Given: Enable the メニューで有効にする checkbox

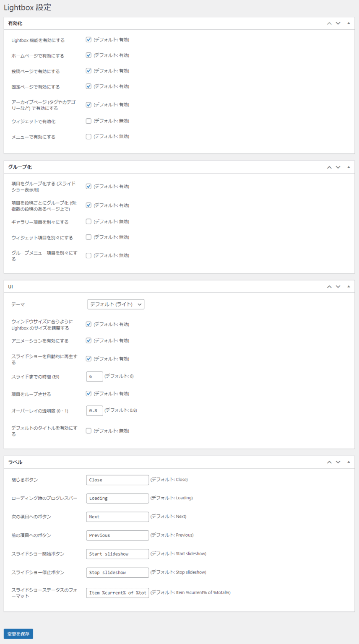Looking at the screenshot, I should coord(88,136).
